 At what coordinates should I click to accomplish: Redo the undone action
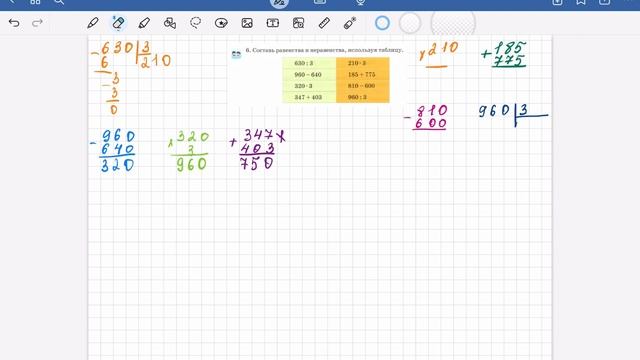pos(37,23)
